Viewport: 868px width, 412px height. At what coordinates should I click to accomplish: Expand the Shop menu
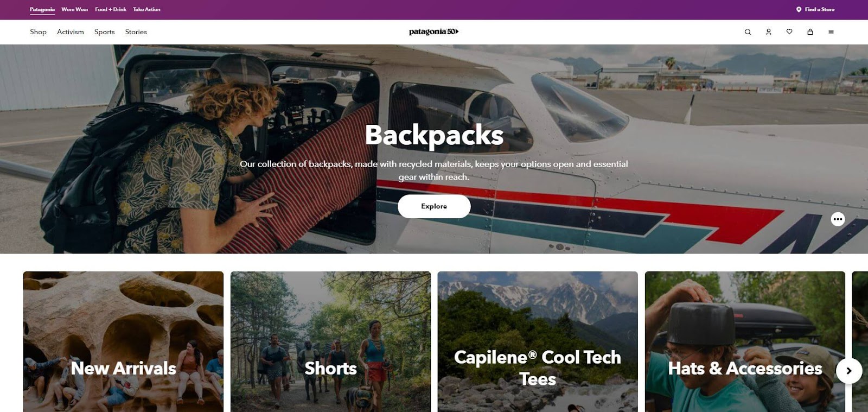[x=38, y=32]
